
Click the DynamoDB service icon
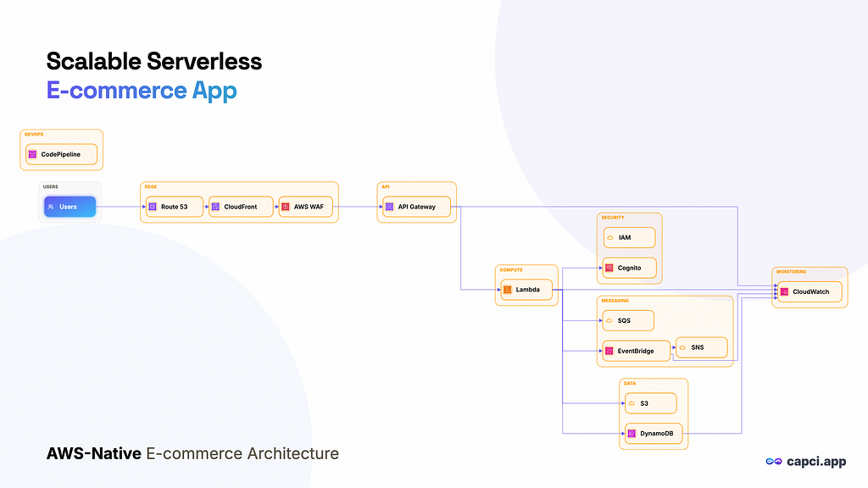coord(632,433)
